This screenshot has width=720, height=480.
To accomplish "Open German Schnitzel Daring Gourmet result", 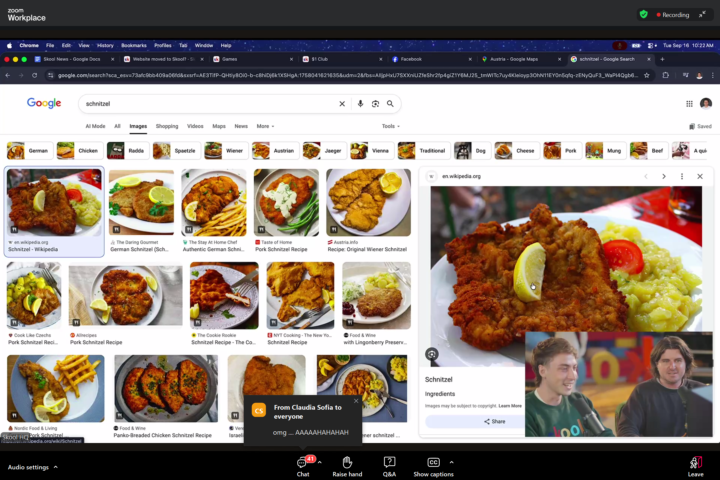I will pyautogui.click(x=141, y=211).
